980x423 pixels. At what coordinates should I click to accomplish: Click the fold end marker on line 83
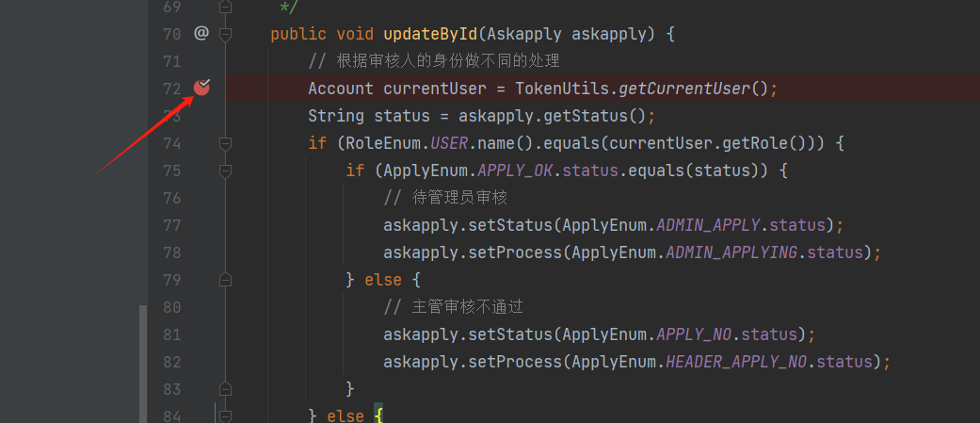tap(225, 388)
